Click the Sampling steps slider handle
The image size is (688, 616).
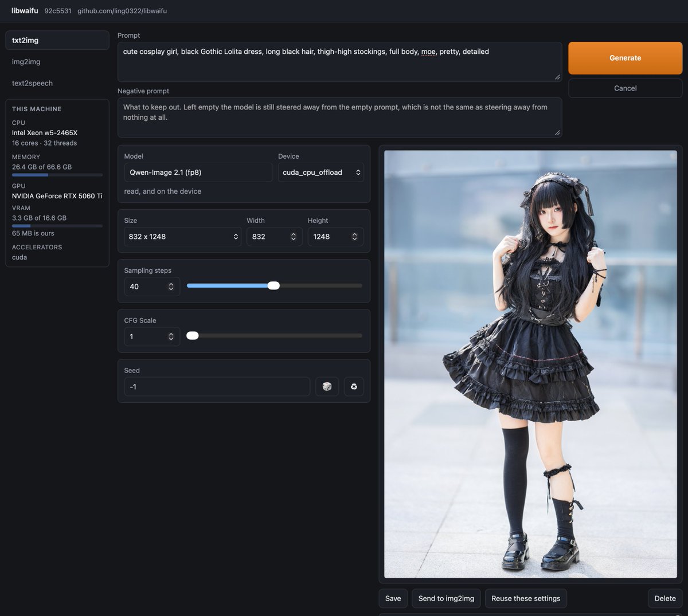[x=273, y=285]
